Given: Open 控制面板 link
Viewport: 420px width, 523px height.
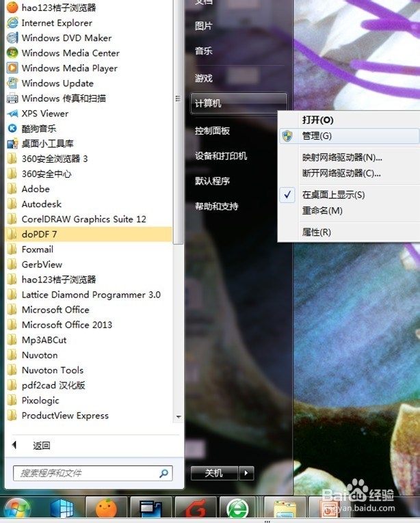Looking at the screenshot, I should 212,131.
